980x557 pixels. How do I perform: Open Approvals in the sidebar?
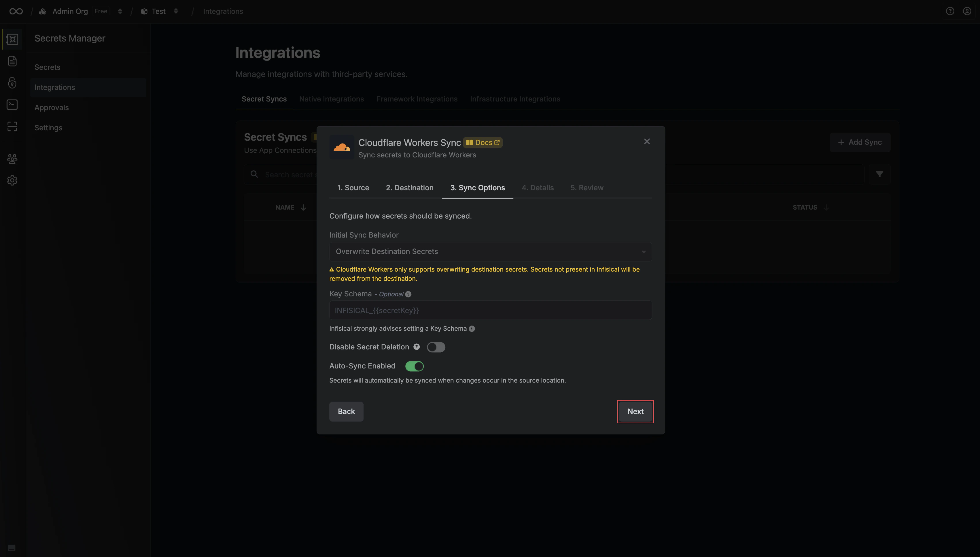pos(88,108)
